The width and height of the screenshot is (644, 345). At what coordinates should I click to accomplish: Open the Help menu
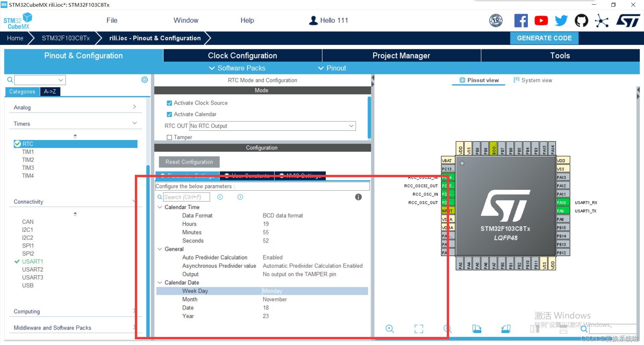pos(247,20)
